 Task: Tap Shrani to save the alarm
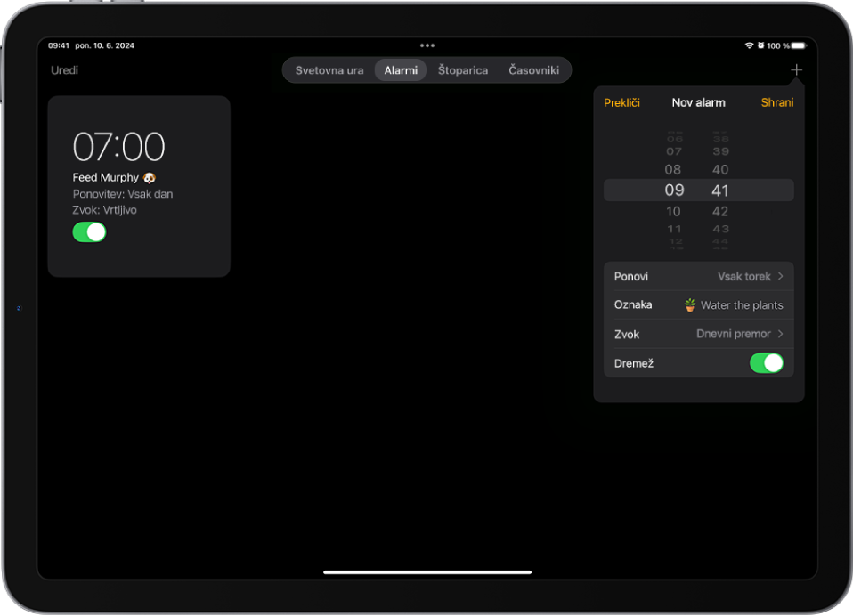click(776, 102)
